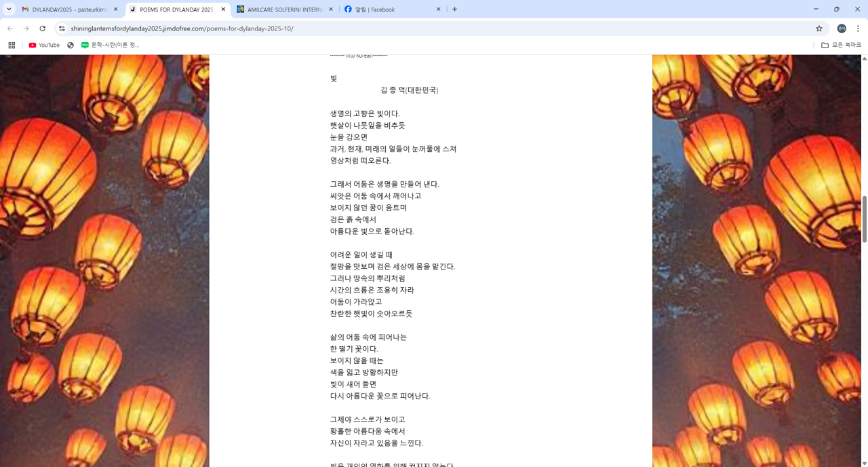Click line 색을 잃고 방황하지만
Screen dimensions: 868x467
364,373
